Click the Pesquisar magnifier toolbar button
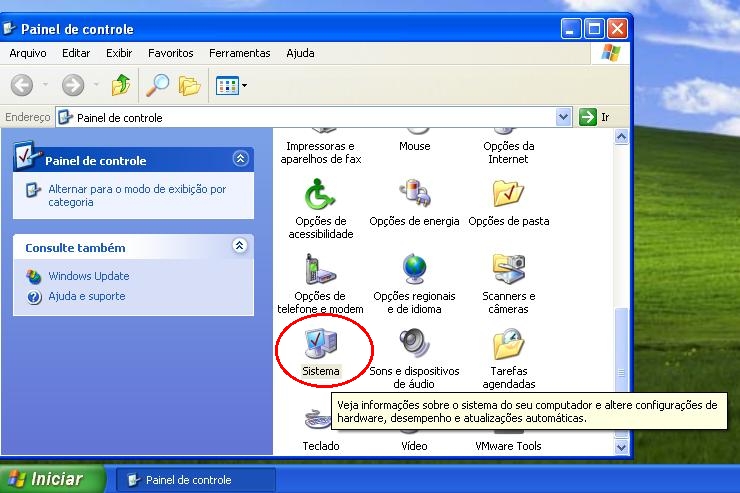740x493 pixels. [x=157, y=86]
